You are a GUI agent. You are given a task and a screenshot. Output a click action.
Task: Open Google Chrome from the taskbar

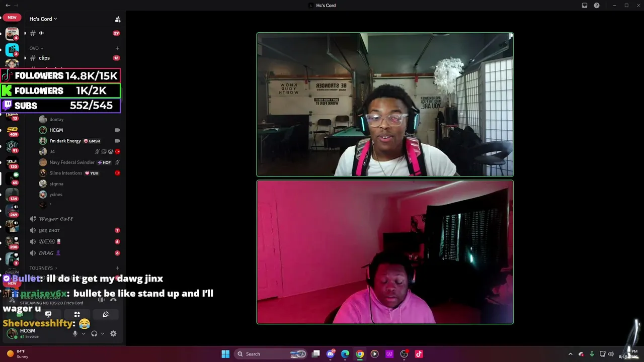[x=360, y=354]
